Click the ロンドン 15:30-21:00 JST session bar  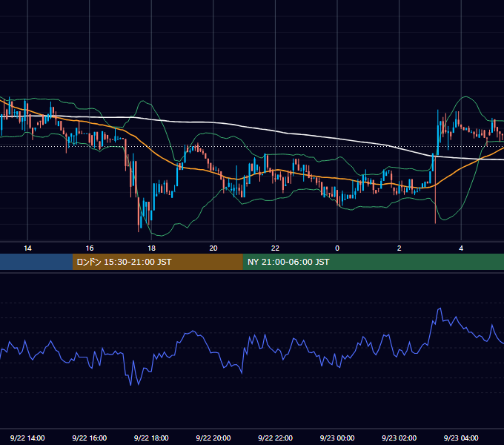pyautogui.click(x=157, y=262)
